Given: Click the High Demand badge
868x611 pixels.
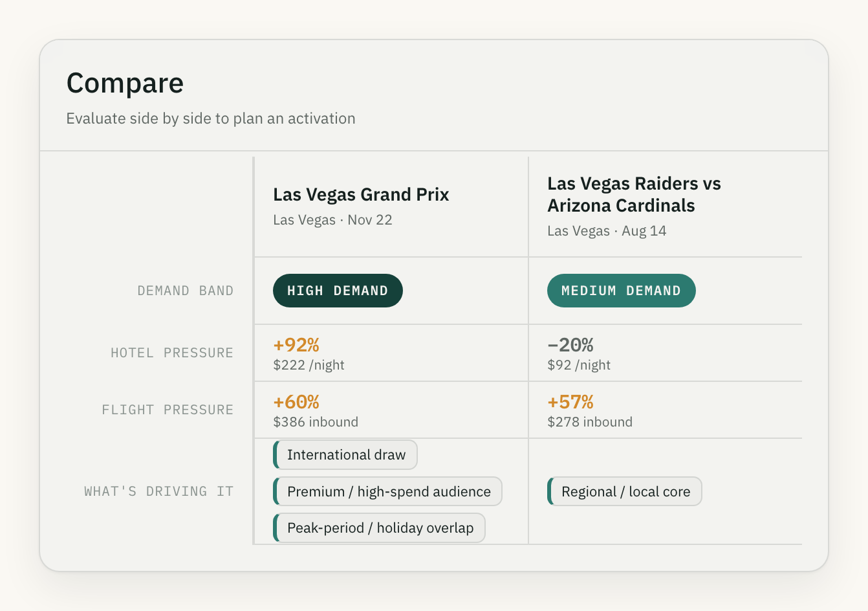Looking at the screenshot, I should [338, 291].
